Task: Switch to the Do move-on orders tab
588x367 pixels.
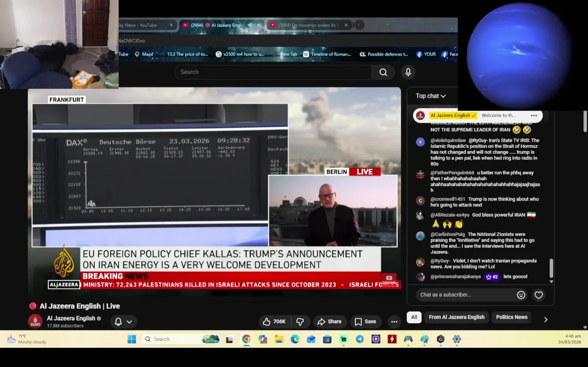Action: coord(309,25)
